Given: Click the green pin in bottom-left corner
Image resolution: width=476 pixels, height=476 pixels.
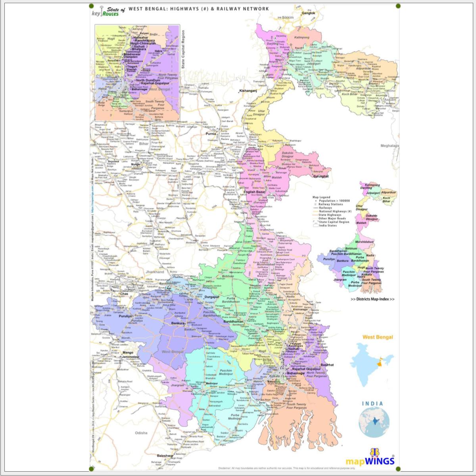Looking at the screenshot, I should click(92, 468).
